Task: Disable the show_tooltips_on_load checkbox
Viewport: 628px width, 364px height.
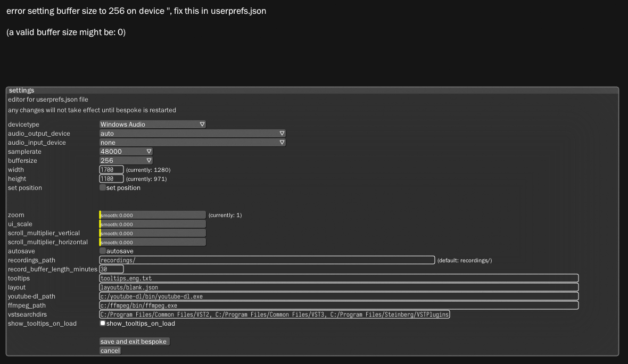Action: pos(102,322)
